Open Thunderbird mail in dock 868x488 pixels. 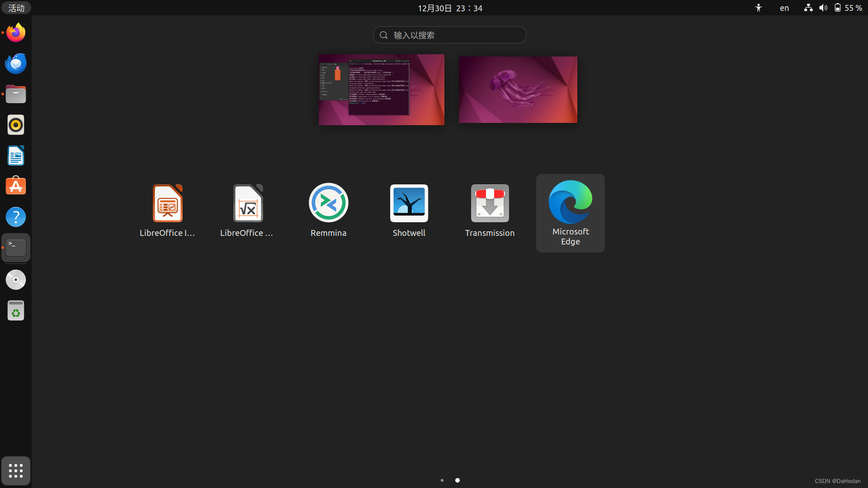16,63
